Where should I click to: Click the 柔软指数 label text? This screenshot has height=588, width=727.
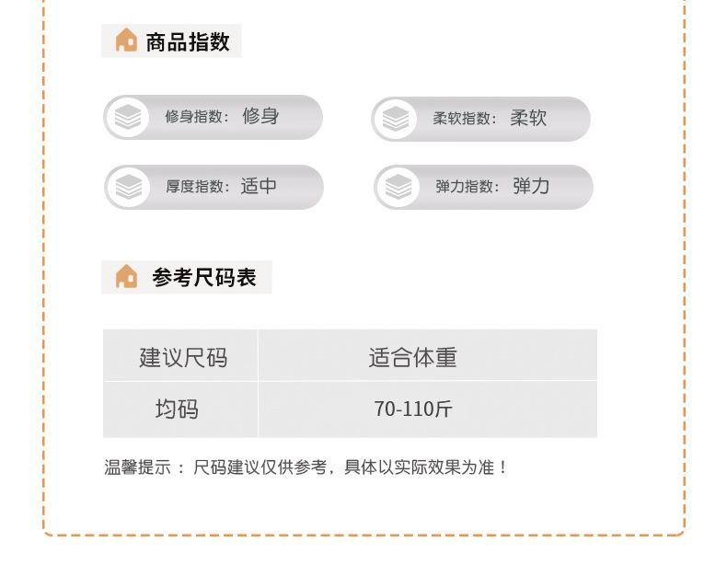pyautogui.click(x=465, y=119)
